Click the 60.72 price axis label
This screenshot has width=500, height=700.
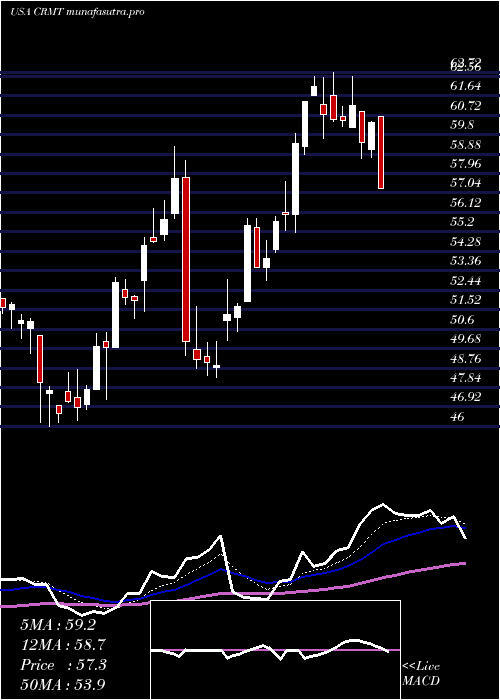(x=466, y=105)
